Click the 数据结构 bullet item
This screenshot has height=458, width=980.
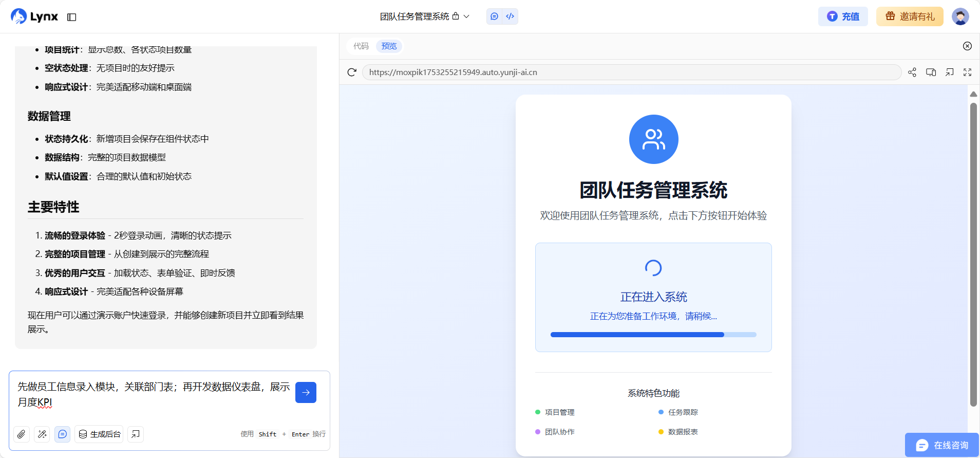click(105, 157)
